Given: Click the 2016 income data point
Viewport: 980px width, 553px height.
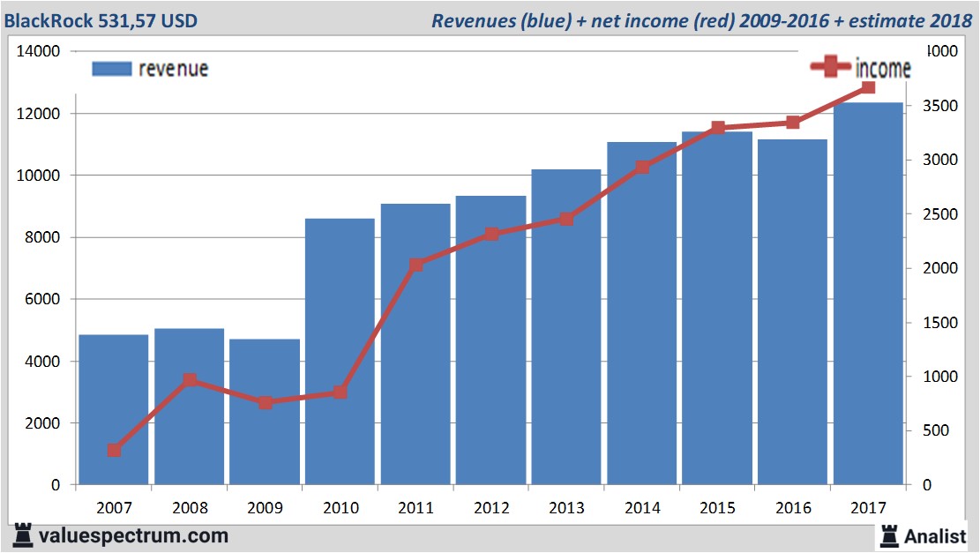Looking at the screenshot, I should point(793,123).
